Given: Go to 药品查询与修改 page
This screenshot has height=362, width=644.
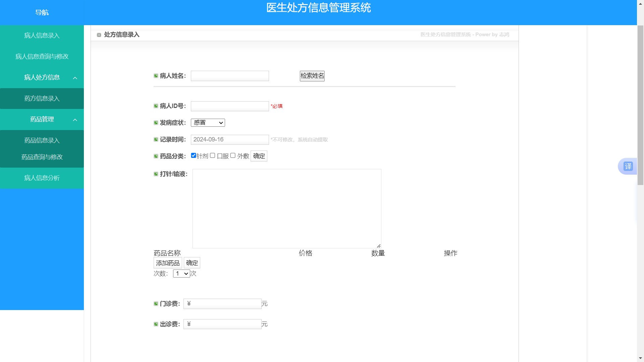Looking at the screenshot, I should coord(42,157).
